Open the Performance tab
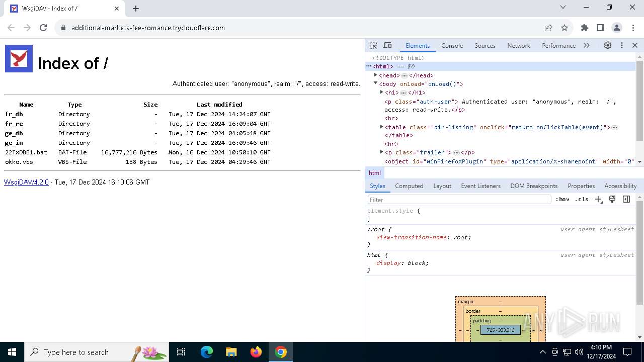The image size is (644, 362). pyautogui.click(x=558, y=45)
